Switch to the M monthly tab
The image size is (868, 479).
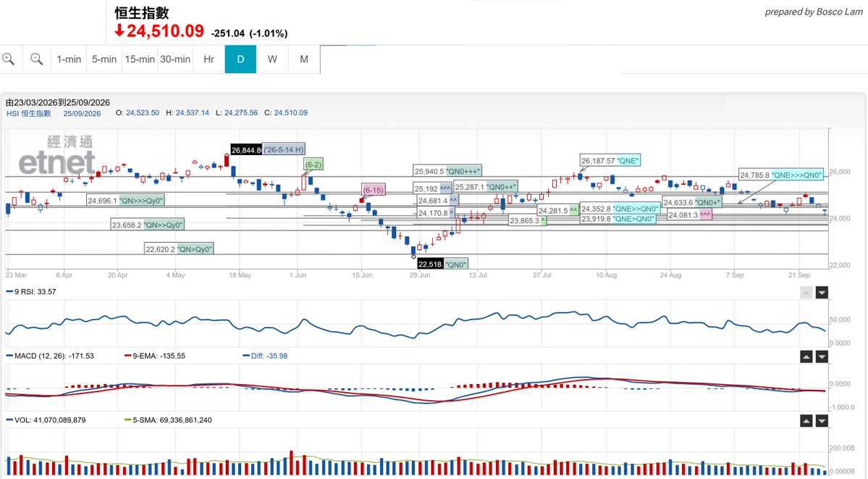(x=304, y=59)
